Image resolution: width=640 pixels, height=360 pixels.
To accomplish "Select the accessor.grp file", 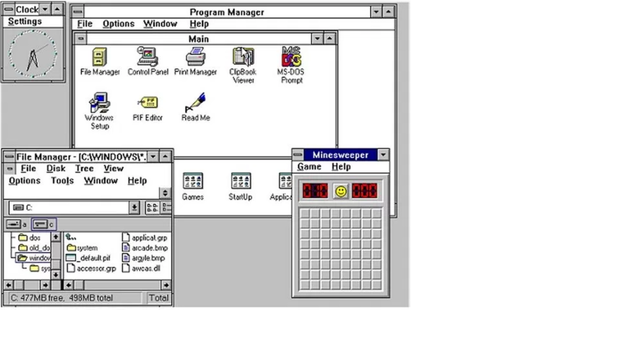I will coord(91,268).
